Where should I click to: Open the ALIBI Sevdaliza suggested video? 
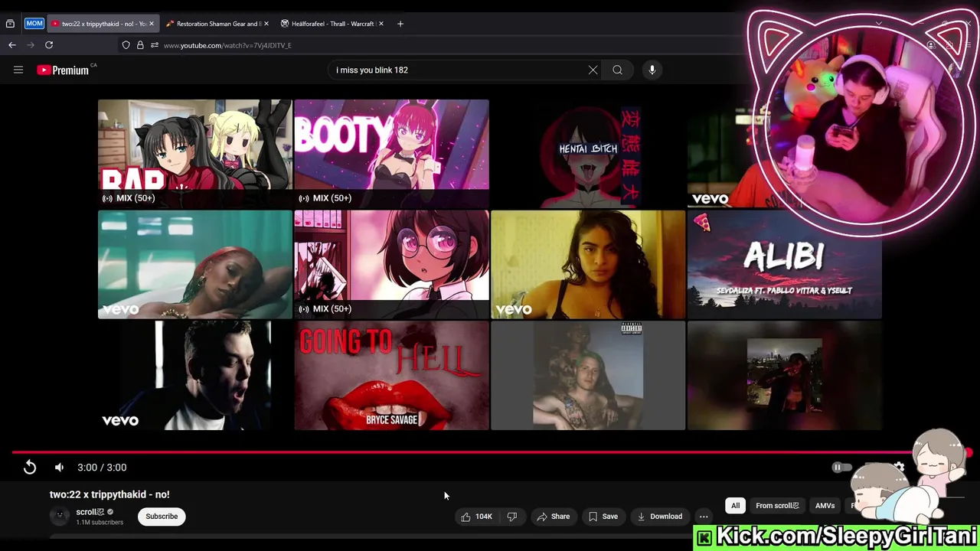(784, 265)
